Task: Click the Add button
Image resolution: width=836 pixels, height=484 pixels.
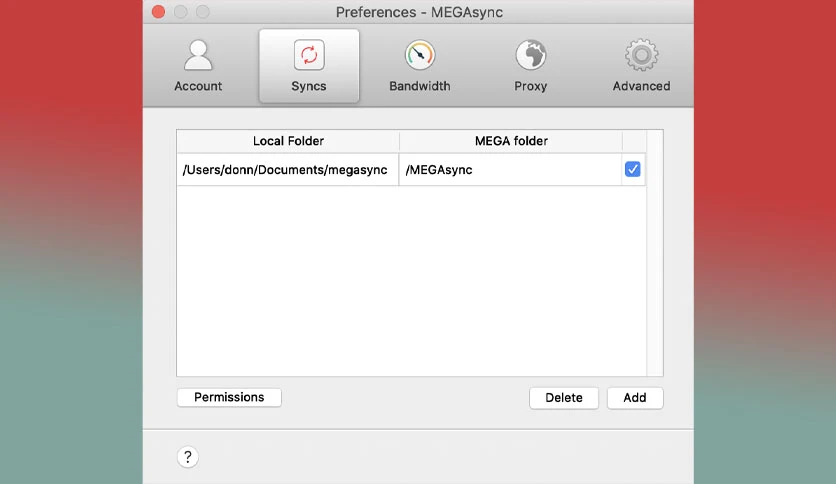Action: click(x=635, y=398)
